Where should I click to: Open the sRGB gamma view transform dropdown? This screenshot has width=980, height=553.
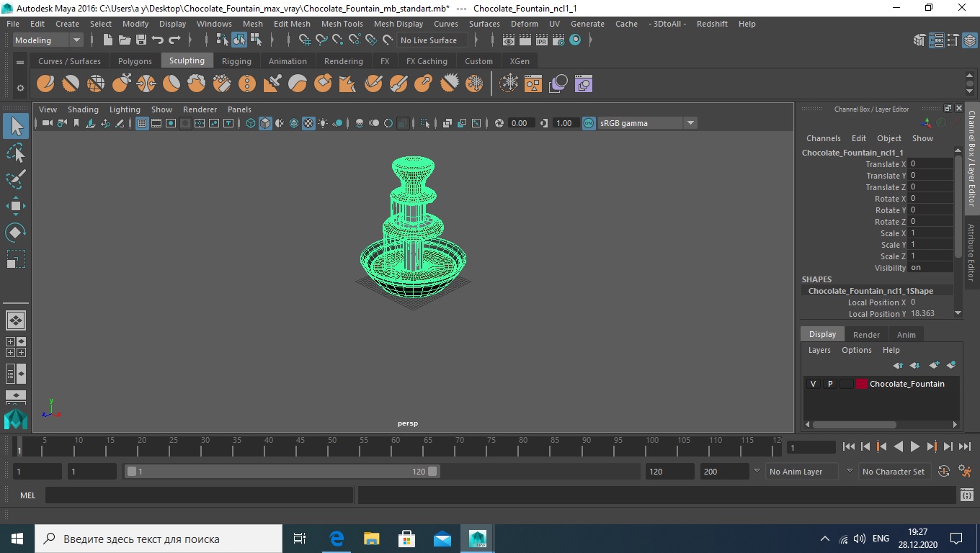click(647, 123)
